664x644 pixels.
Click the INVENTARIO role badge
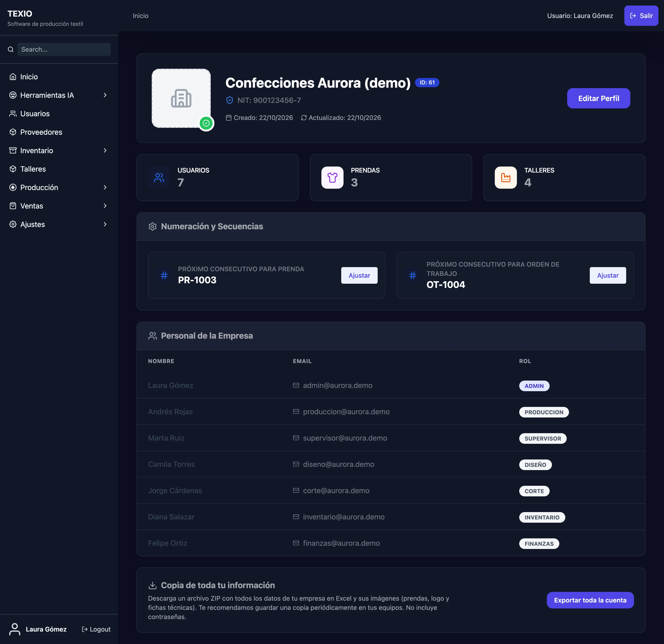(542, 517)
